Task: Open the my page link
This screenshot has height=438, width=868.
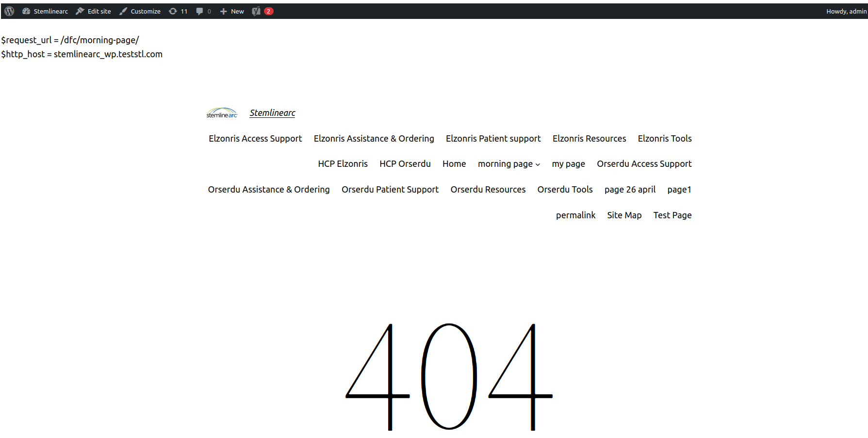Action: pos(568,164)
